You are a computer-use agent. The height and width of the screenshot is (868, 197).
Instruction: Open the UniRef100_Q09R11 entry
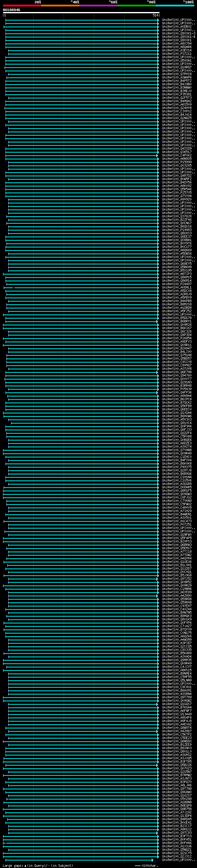176,345
